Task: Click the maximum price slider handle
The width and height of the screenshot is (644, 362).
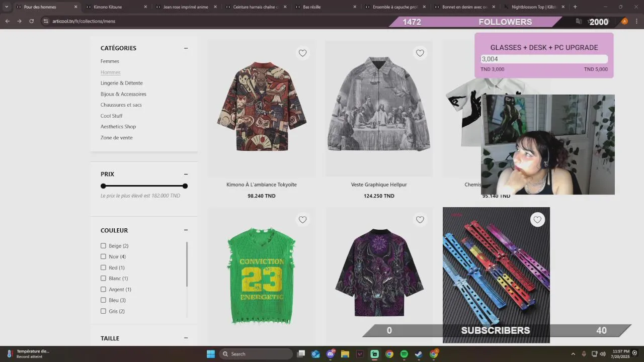Action: [185, 186]
